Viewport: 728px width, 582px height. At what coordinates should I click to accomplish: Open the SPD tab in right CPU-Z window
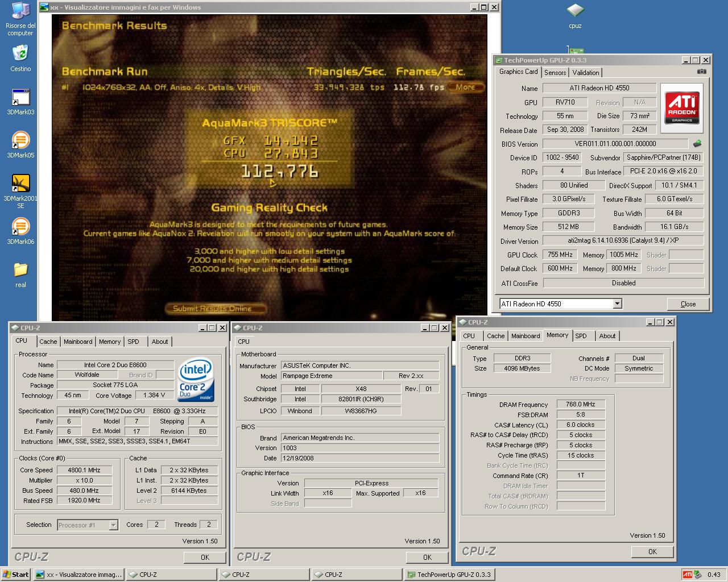tap(581, 336)
